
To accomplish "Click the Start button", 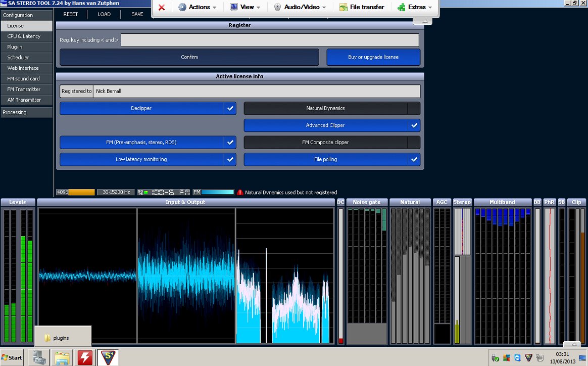I will [x=12, y=357].
